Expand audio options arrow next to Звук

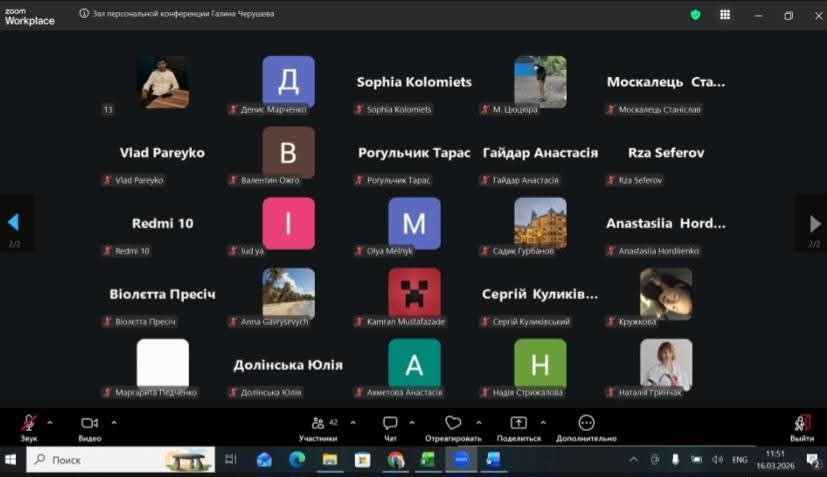pyautogui.click(x=50, y=421)
